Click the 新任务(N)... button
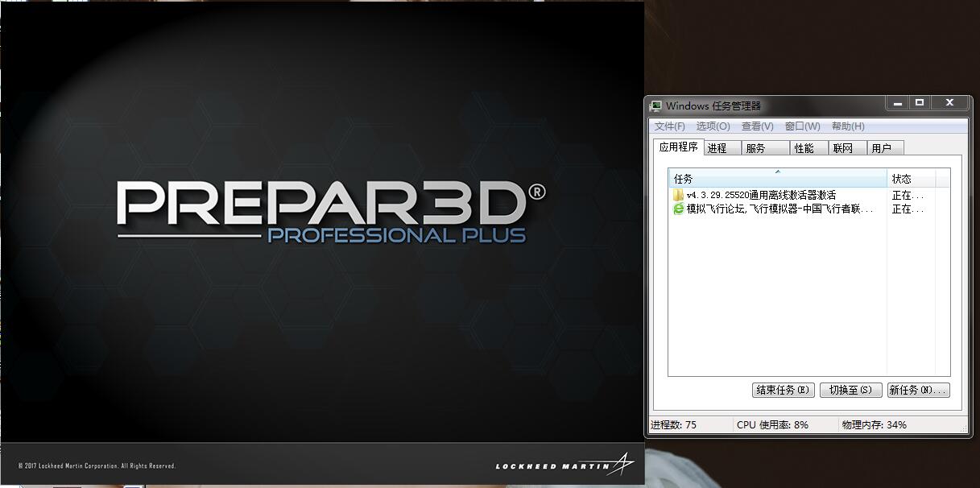 coord(919,390)
